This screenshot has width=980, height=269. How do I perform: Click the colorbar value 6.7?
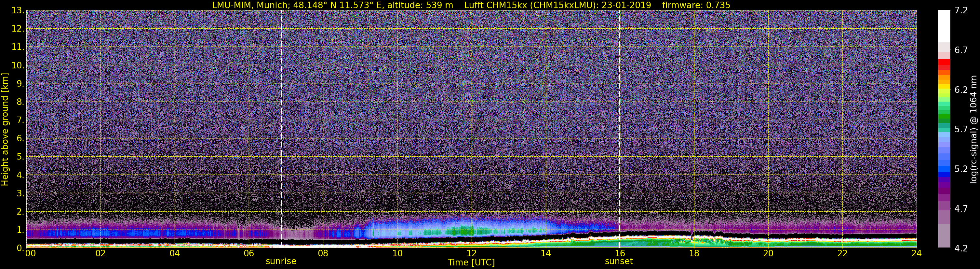tap(961, 50)
